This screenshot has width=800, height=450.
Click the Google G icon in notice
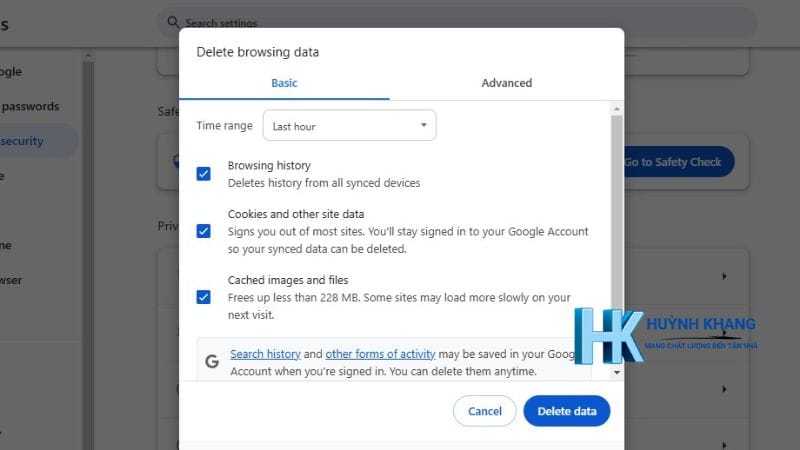[x=212, y=362]
